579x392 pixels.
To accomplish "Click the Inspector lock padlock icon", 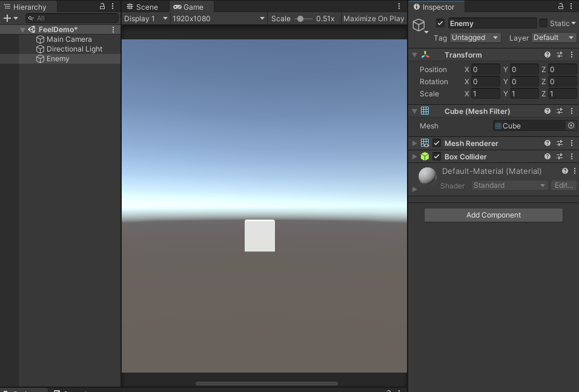I will 560,5.
